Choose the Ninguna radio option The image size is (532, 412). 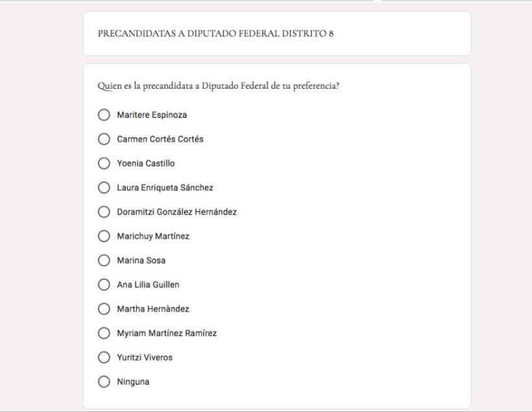point(104,382)
